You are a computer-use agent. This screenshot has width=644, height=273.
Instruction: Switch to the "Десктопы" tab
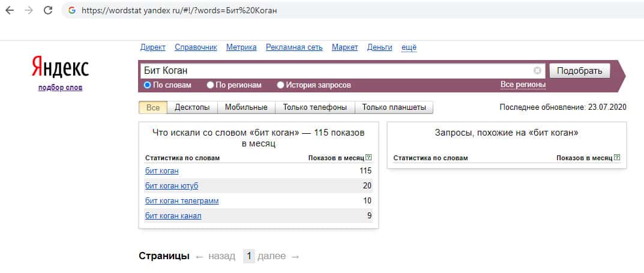click(x=192, y=107)
